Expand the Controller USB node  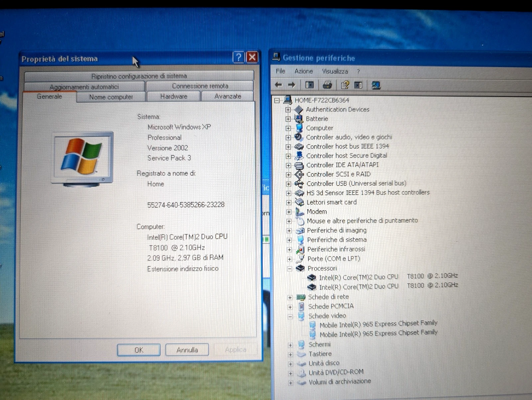(x=288, y=184)
